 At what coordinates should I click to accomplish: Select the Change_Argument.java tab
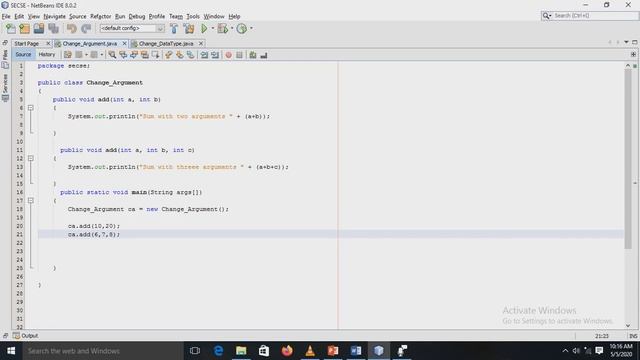click(89, 43)
